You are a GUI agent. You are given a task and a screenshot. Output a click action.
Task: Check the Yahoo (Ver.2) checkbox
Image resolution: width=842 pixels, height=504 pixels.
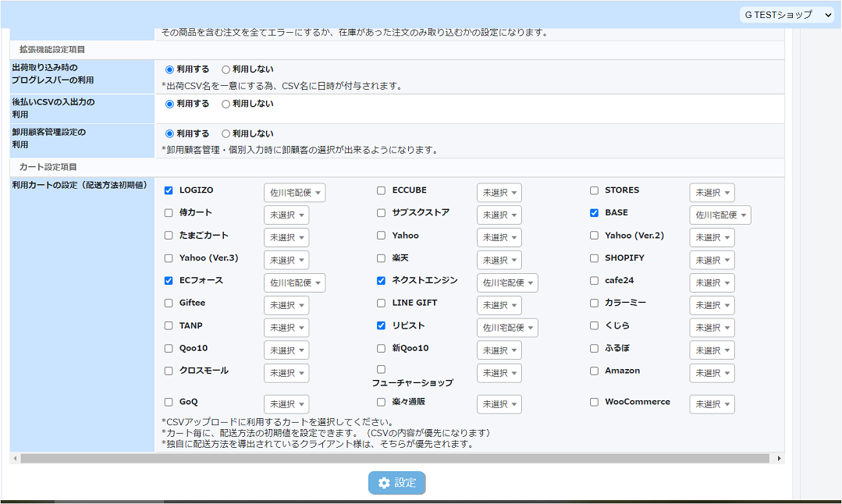pos(594,236)
